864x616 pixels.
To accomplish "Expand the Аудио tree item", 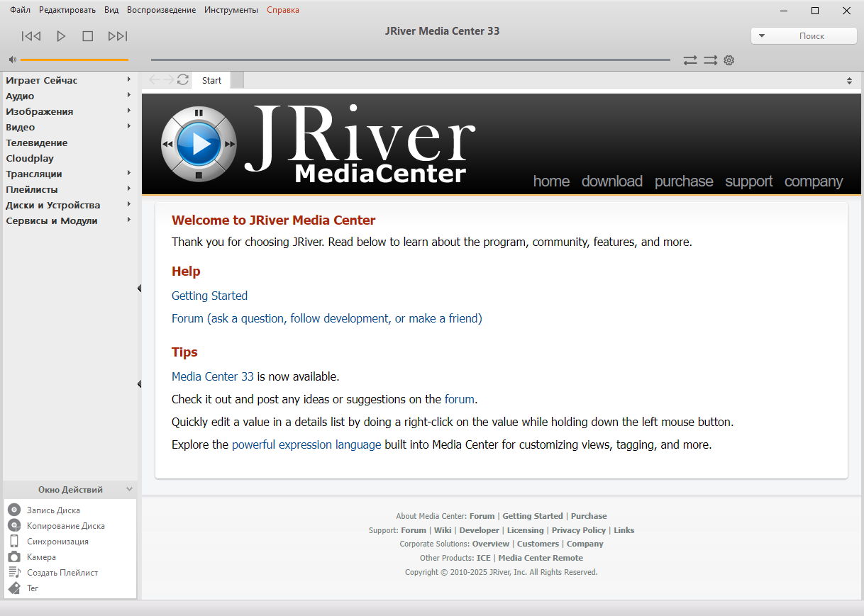I will (x=129, y=96).
